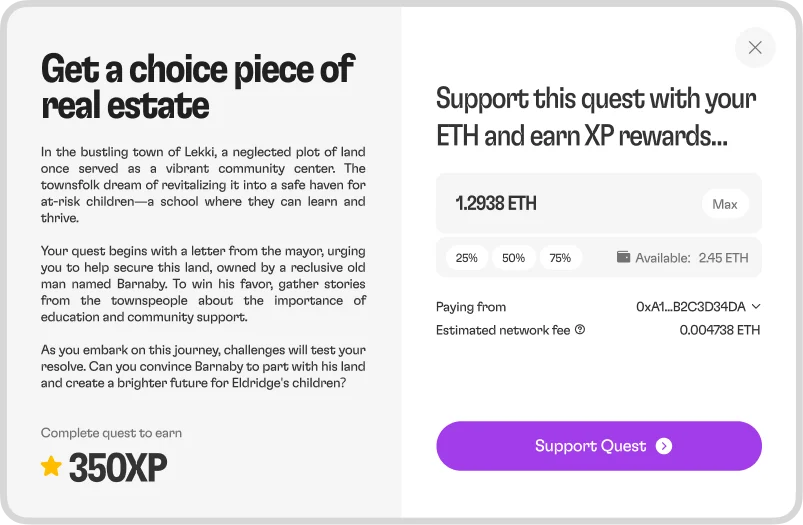
Task: Click the arrow circle icon inside Support Quest
Action: [664, 446]
